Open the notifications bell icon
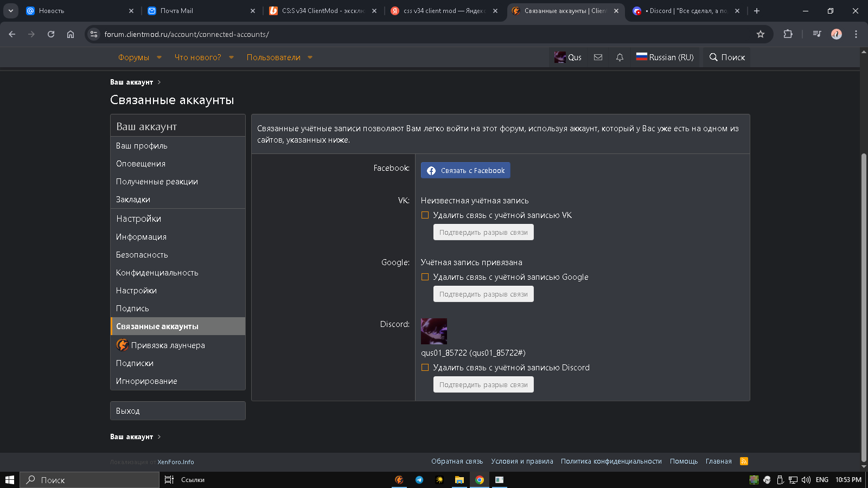The width and height of the screenshot is (868, 488). [x=620, y=57]
